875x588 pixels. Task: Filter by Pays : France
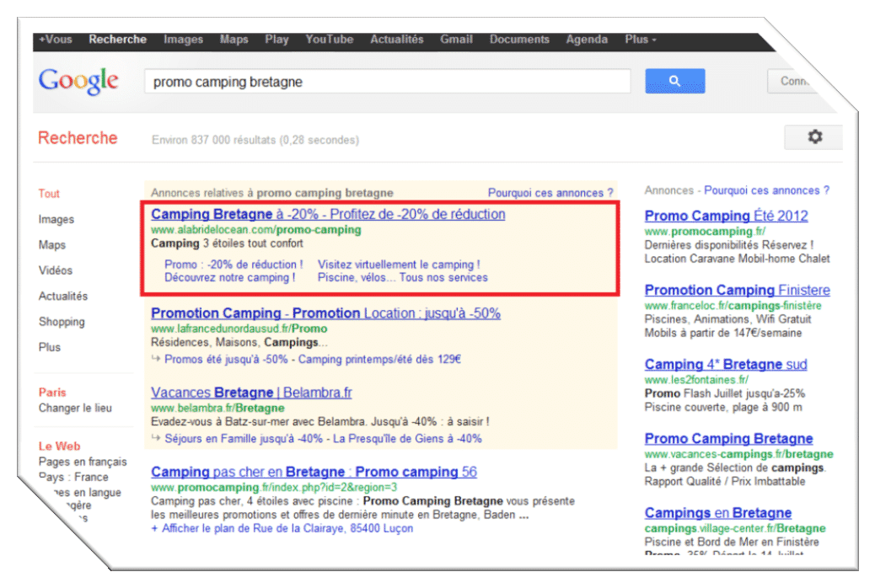pos(73,477)
